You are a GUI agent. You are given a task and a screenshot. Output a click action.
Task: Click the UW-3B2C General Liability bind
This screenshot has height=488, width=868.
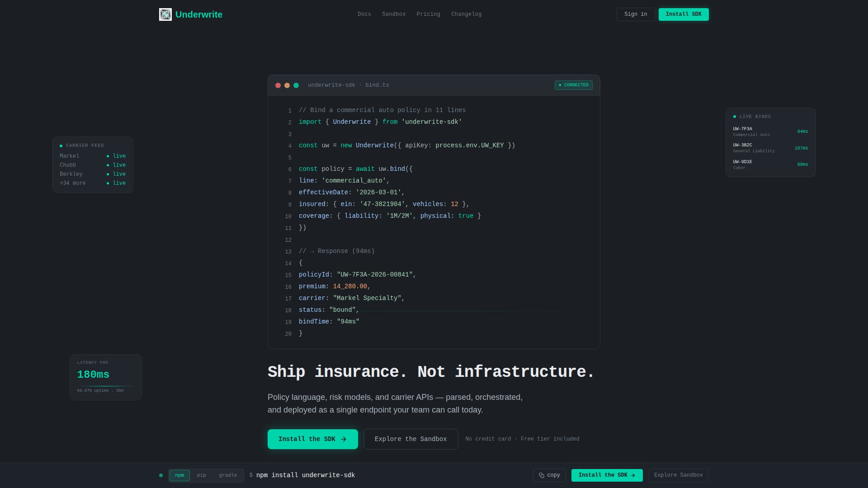point(770,148)
